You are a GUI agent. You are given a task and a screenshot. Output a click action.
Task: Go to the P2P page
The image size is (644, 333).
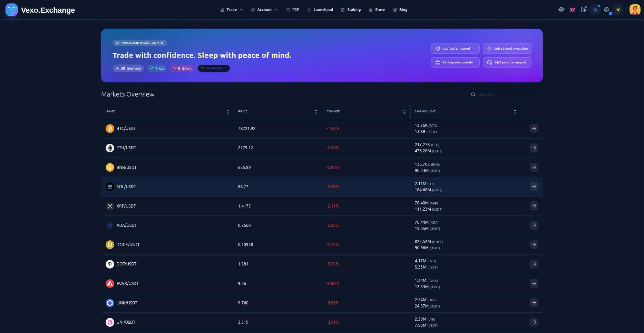pos(293,10)
